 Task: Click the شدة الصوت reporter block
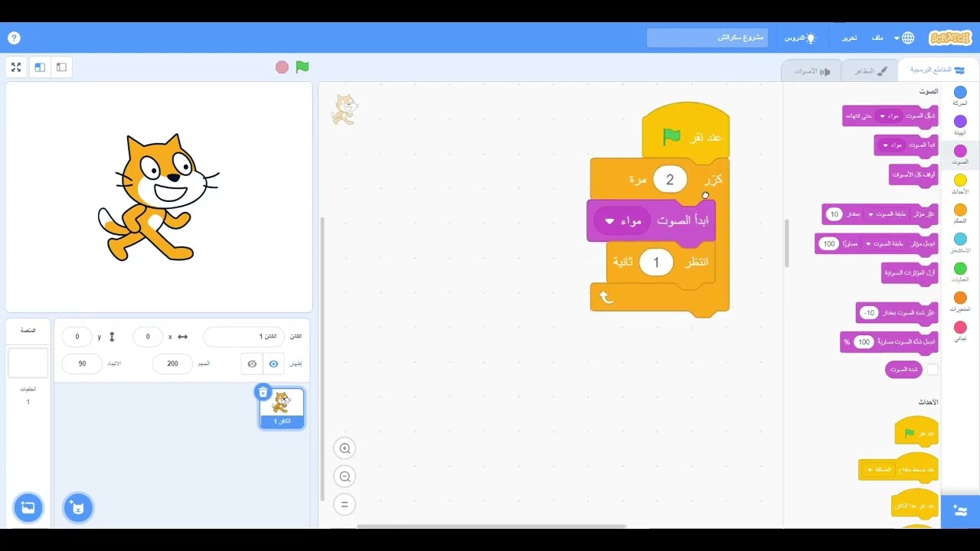tap(904, 370)
